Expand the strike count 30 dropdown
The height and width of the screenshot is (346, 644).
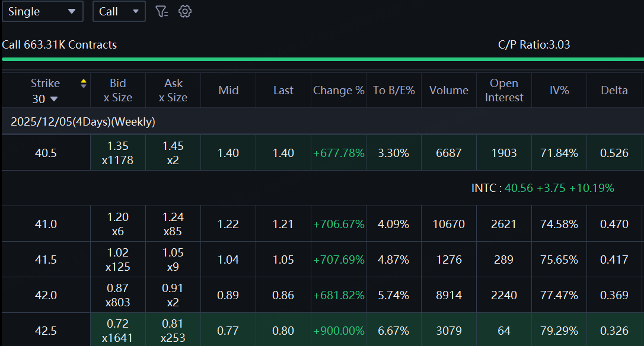(45, 98)
